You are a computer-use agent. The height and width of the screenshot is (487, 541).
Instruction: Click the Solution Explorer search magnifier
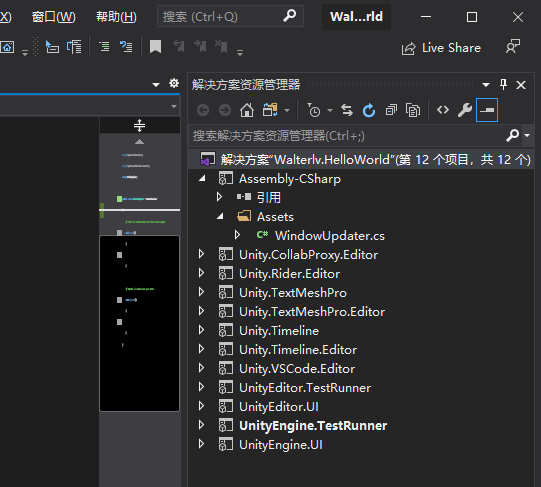pos(512,135)
